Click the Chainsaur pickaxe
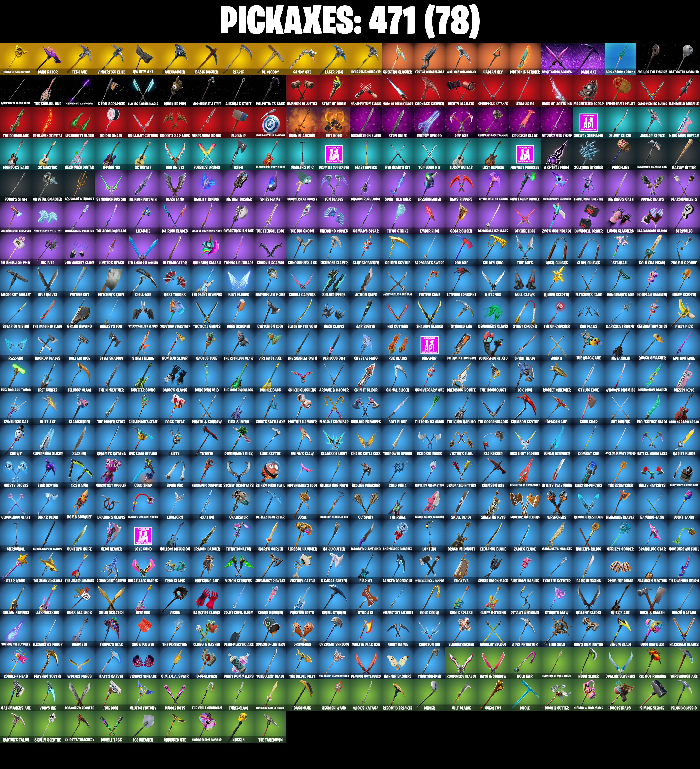The image size is (700, 769). pos(239,504)
